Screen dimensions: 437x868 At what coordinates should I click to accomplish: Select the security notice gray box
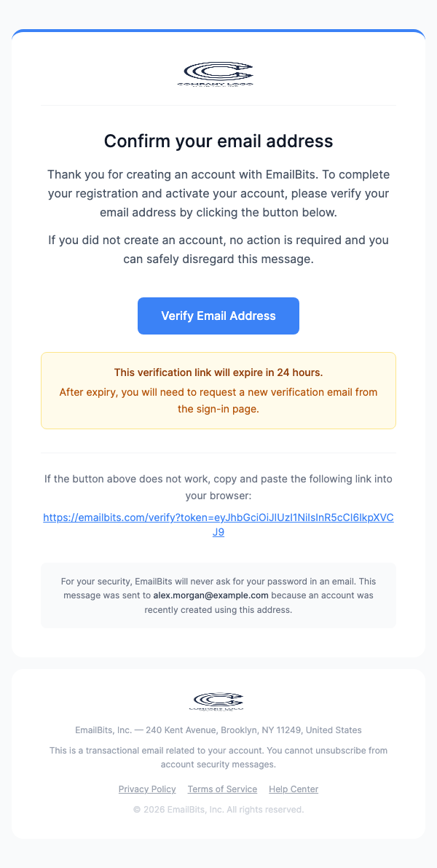point(218,595)
